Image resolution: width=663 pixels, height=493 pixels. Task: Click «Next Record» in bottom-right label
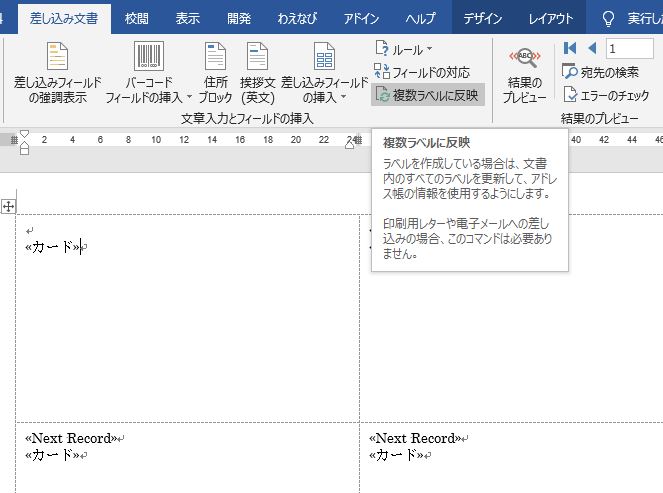(414, 438)
